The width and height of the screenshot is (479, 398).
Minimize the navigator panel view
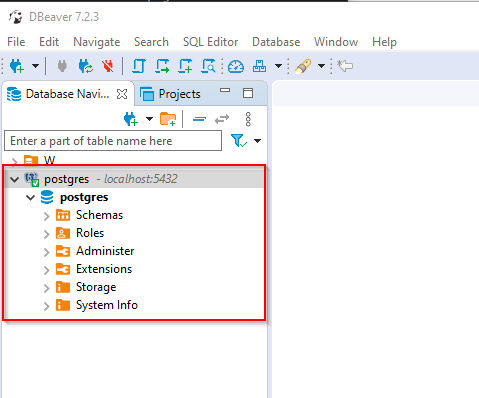point(225,90)
